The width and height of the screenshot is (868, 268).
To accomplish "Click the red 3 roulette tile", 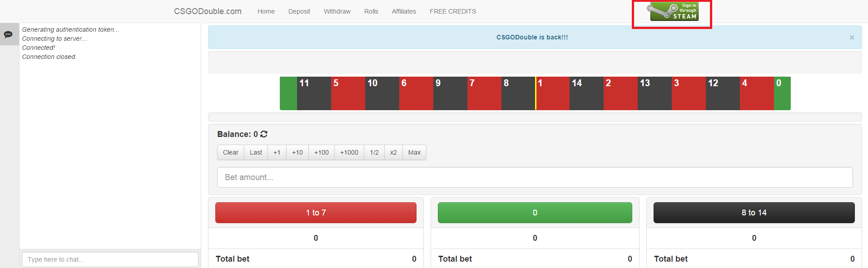I will pyautogui.click(x=689, y=93).
